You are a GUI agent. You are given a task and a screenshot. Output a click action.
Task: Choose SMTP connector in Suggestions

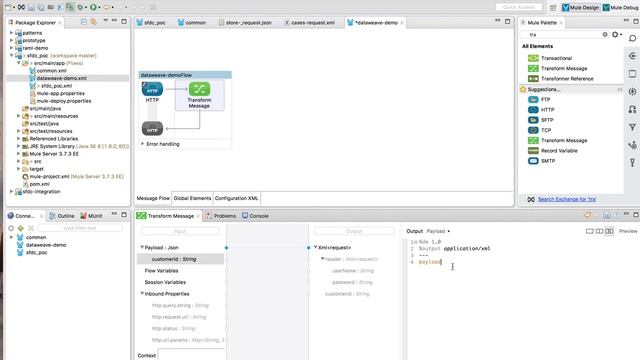[541, 161]
